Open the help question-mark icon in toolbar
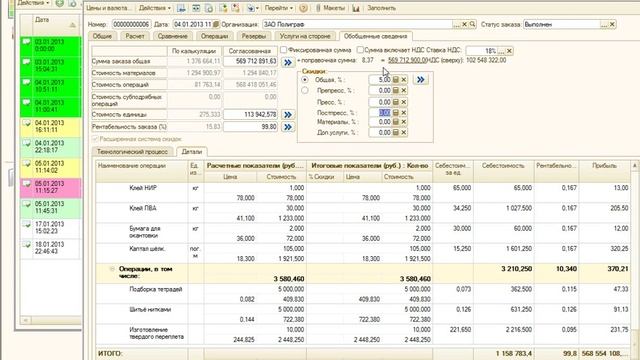 pos(303,8)
